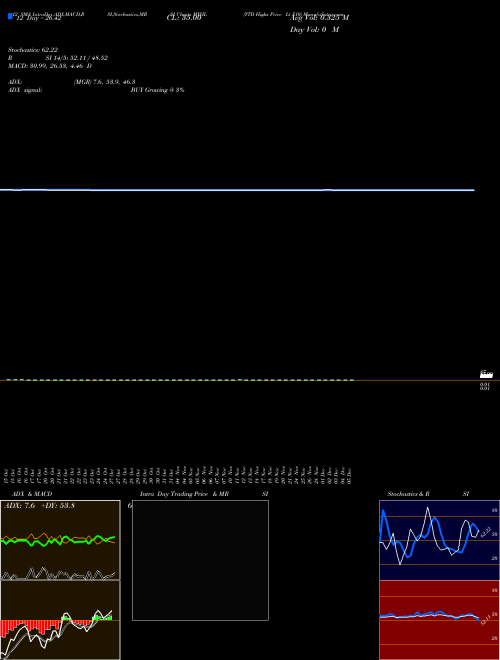Click the "ADX: 7.6 +DY: 53.8" header
The width and height of the screenshot is (500, 660).
tap(39, 505)
